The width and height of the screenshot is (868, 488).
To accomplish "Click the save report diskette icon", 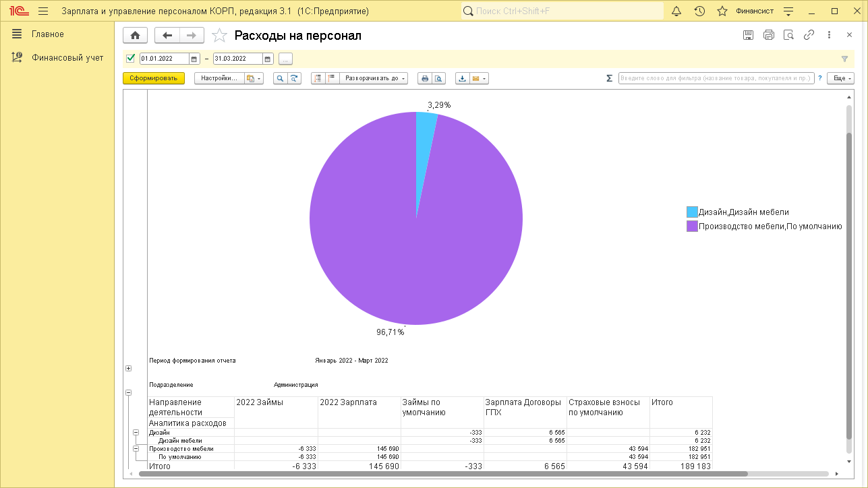I will (748, 35).
